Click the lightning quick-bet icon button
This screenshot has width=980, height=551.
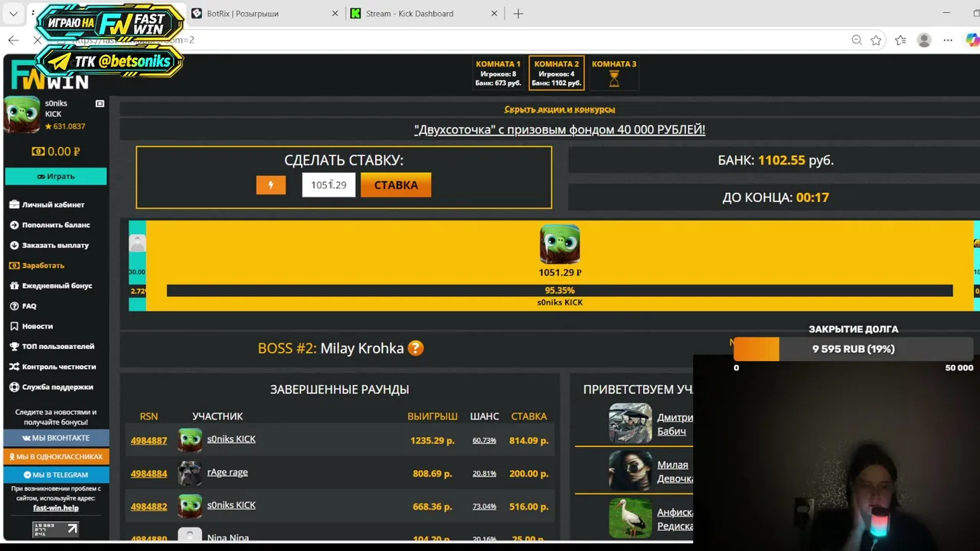click(270, 185)
